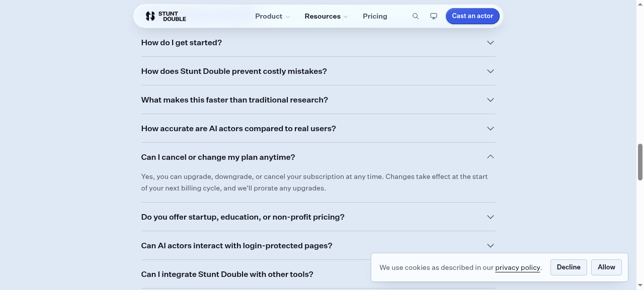Expand the startup, education, non-profit pricing chevron

tap(491, 217)
